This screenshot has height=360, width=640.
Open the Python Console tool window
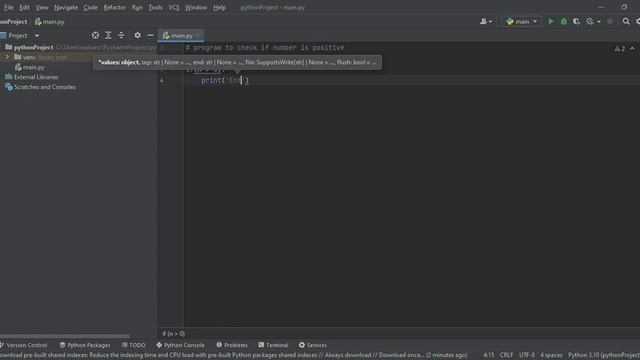(x=180, y=345)
